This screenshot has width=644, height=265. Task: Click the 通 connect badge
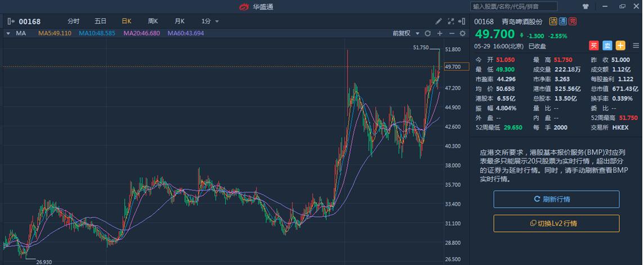(x=562, y=21)
